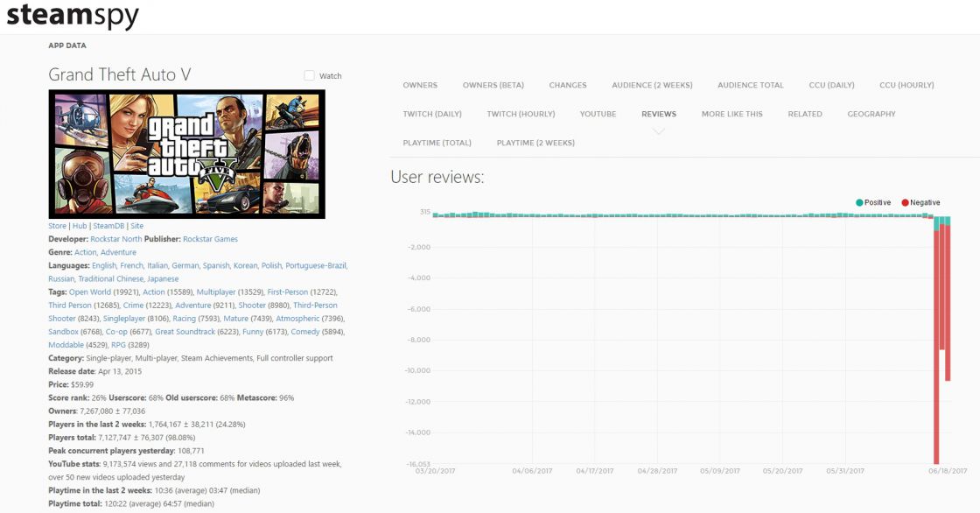Show the Audience (2 Weeks) tab
Viewport: 980px width, 513px height.
click(x=652, y=85)
